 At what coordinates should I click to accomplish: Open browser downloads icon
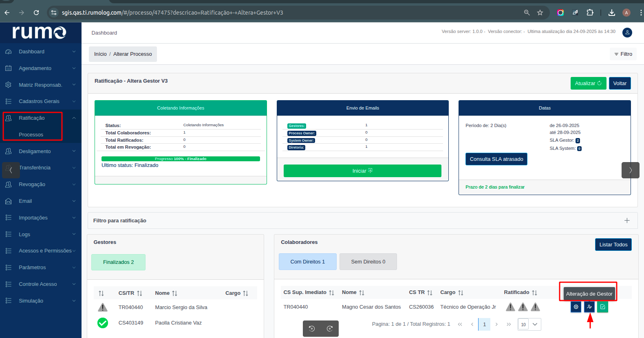pyautogui.click(x=611, y=13)
